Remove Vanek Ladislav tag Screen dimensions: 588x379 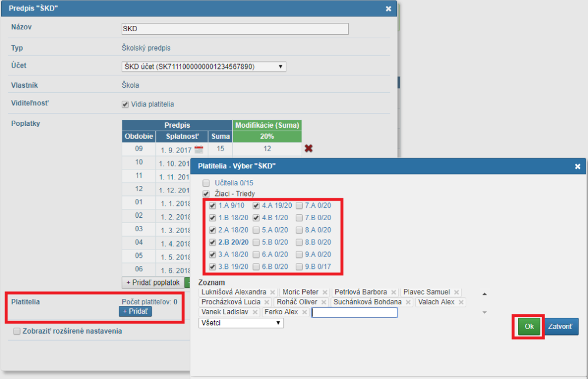[255, 312]
